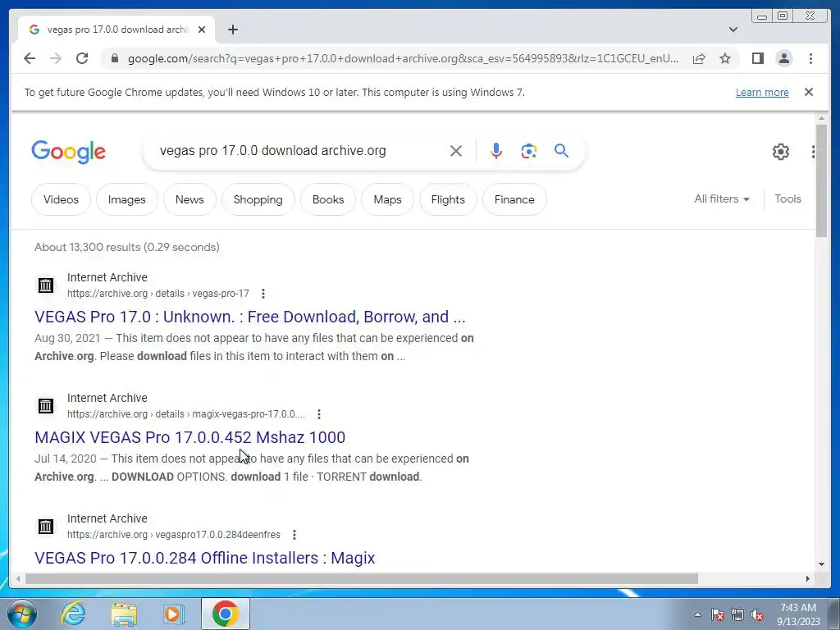This screenshot has width=840, height=630.
Task: Open Windows Explorer from taskbar
Action: (x=124, y=614)
